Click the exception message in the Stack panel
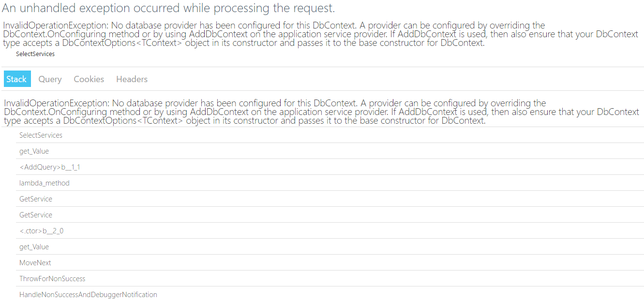 [x=321, y=112]
